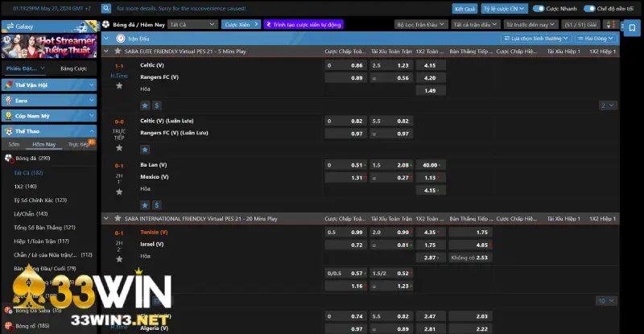Collapse the SABA ELITE FRIENDLY league chevron
Screen dimensions: 644x334
106,51
